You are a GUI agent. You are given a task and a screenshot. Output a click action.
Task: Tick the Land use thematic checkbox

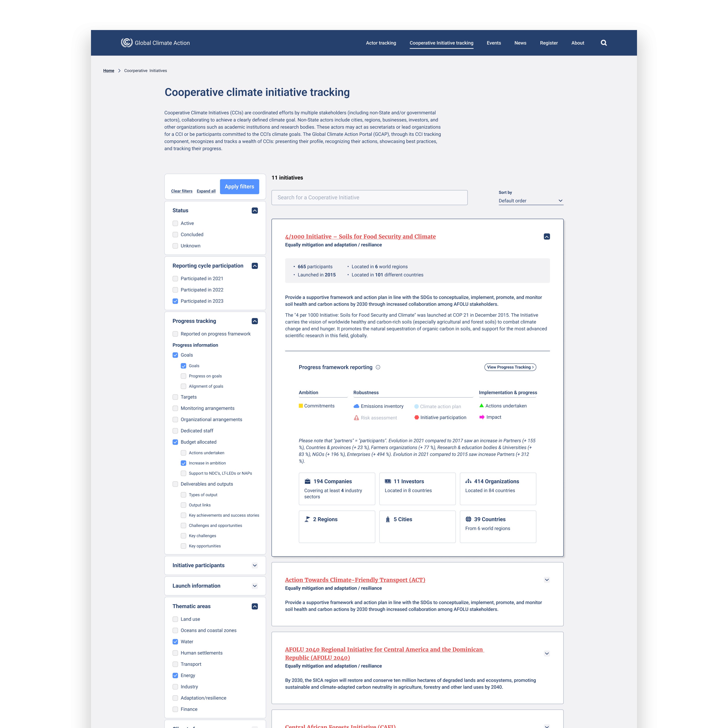175,619
